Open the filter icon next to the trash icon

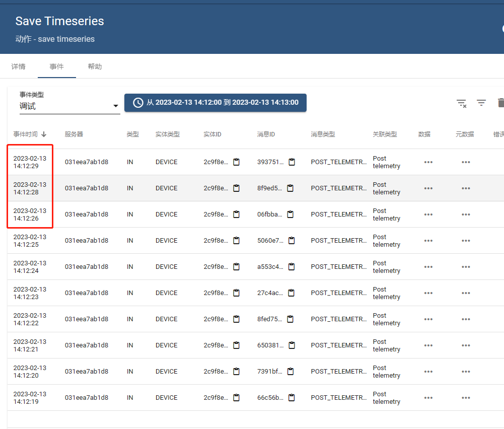(x=481, y=103)
